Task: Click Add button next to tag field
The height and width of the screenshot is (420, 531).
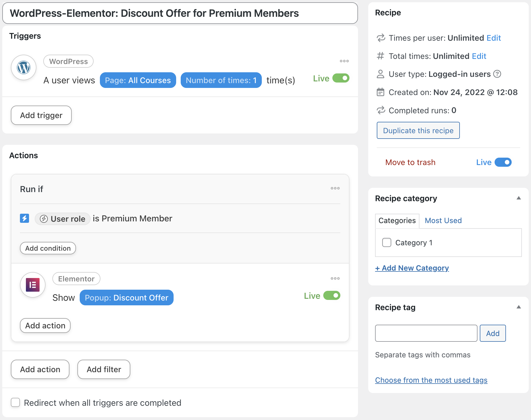Action: (493, 333)
